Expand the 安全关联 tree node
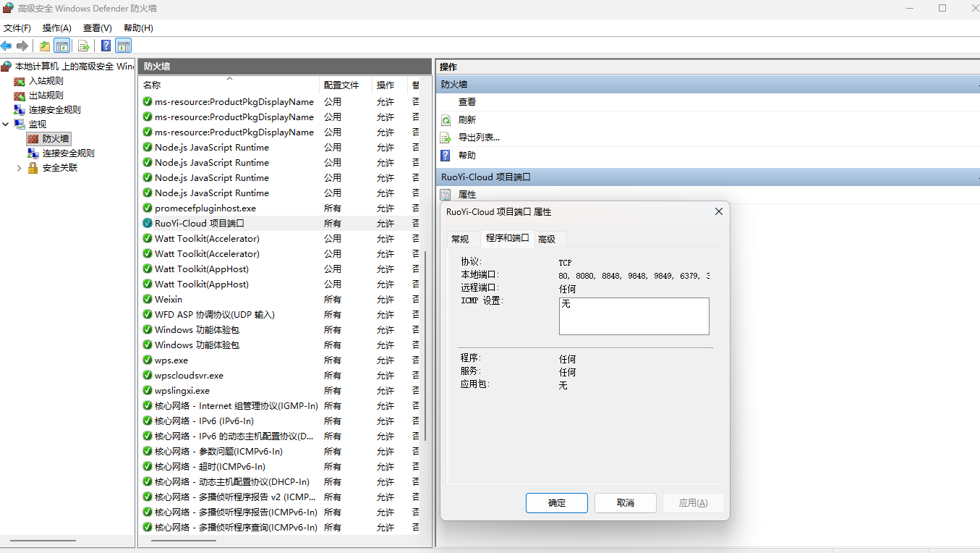 [20, 168]
